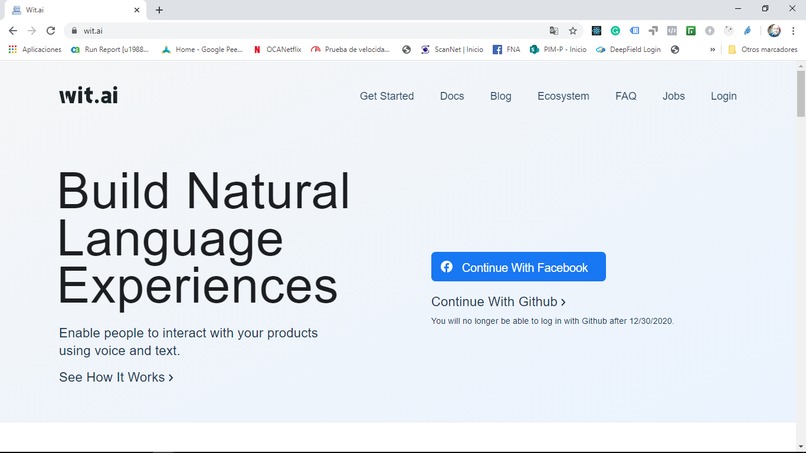Open the PIM-P - Inicio bookmark
Screen dimensions: 806x453
point(558,49)
